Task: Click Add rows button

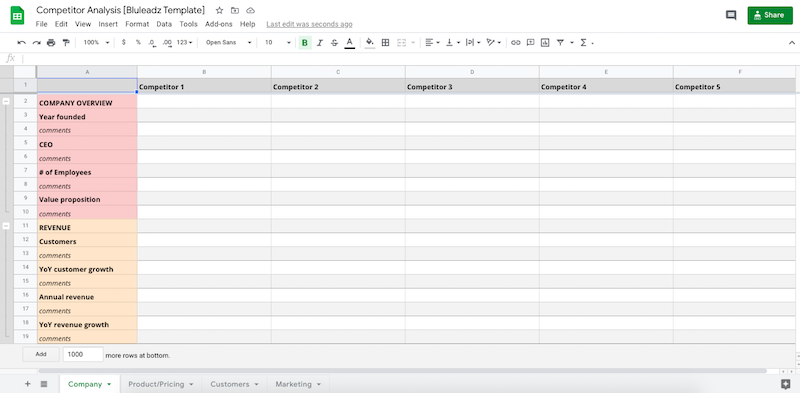Action: [41, 354]
